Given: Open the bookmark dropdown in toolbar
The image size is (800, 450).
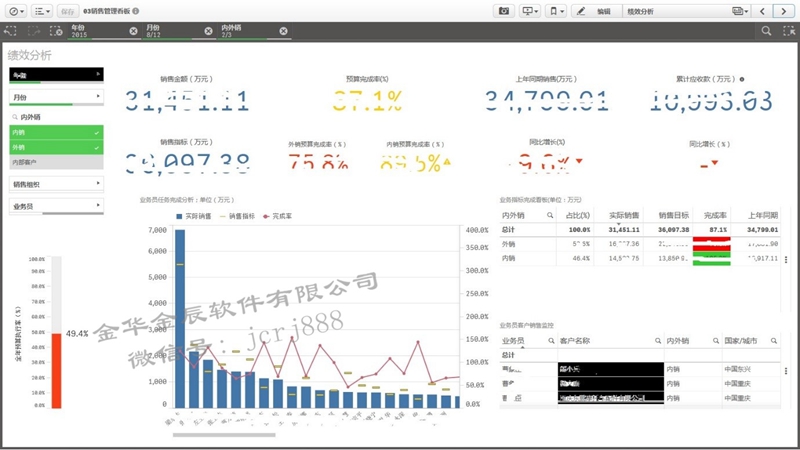Looking at the screenshot, I should tap(556, 10).
